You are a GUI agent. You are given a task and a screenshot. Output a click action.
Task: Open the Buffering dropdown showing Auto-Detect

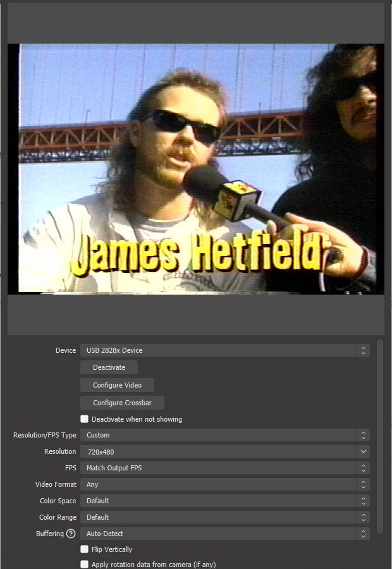218,534
